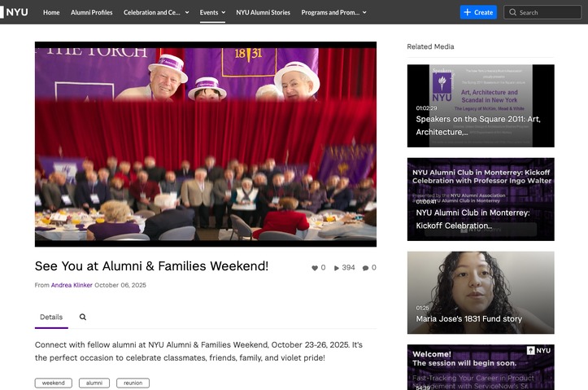Click the Related Media heading

pyautogui.click(x=430, y=46)
